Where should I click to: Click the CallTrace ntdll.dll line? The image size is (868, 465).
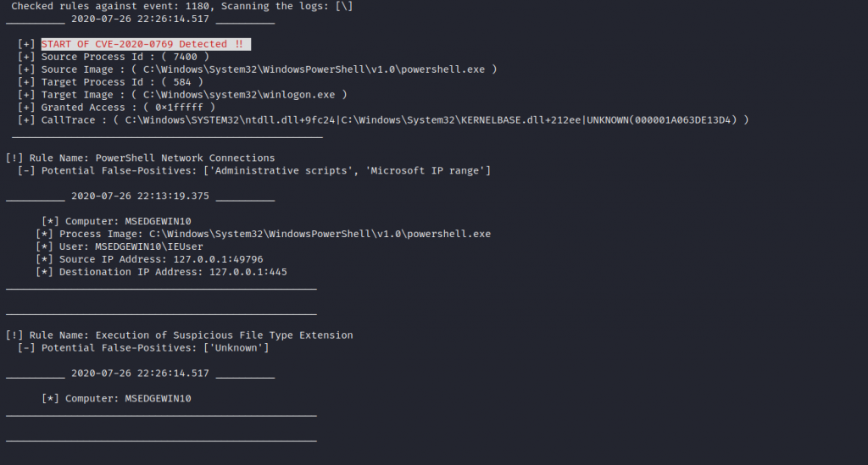(383, 120)
